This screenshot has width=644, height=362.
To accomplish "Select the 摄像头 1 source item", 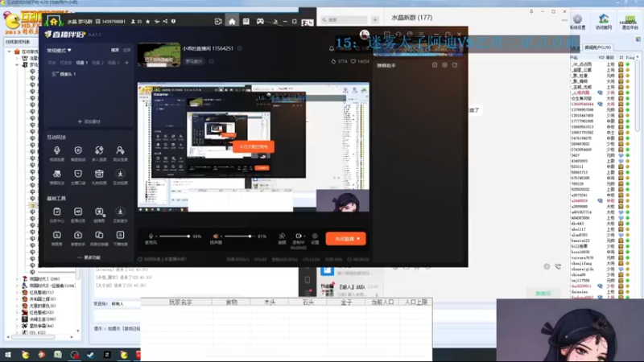I will [64, 74].
